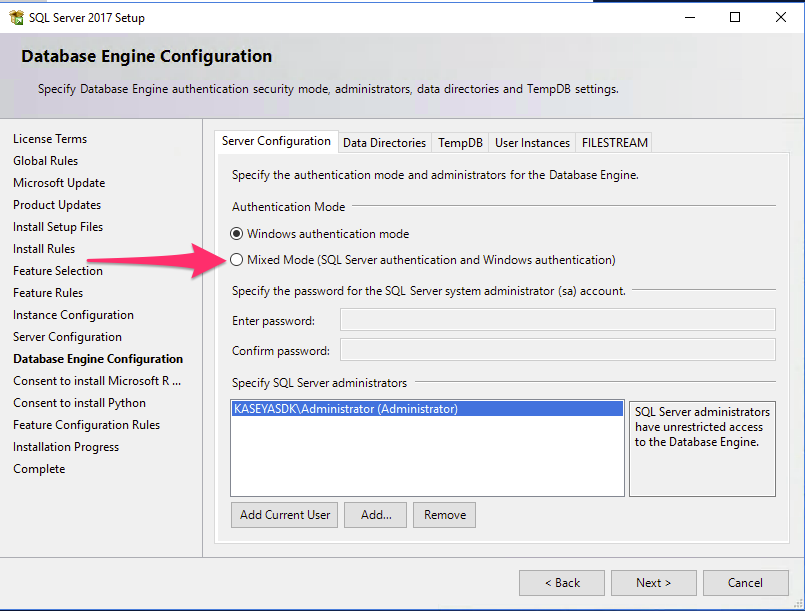Screen dimensions: 805x611
Task: Switch to the Server Configuration tab
Action: tap(276, 141)
